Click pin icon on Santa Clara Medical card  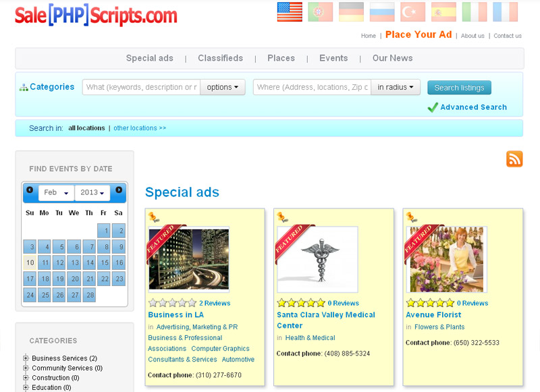coord(282,217)
